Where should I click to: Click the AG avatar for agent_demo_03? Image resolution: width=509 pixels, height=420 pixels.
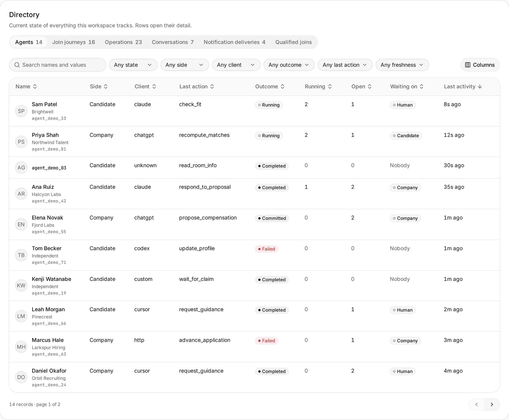point(21,168)
